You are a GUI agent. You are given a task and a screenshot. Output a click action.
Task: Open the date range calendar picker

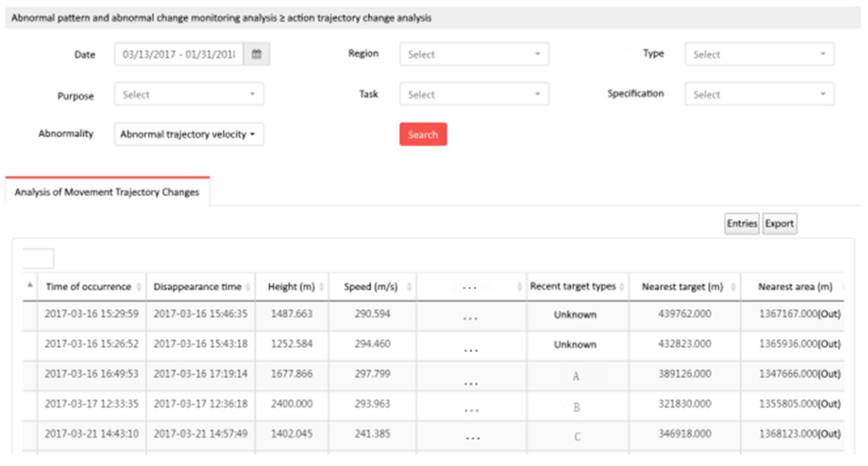click(x=256, y=54)
